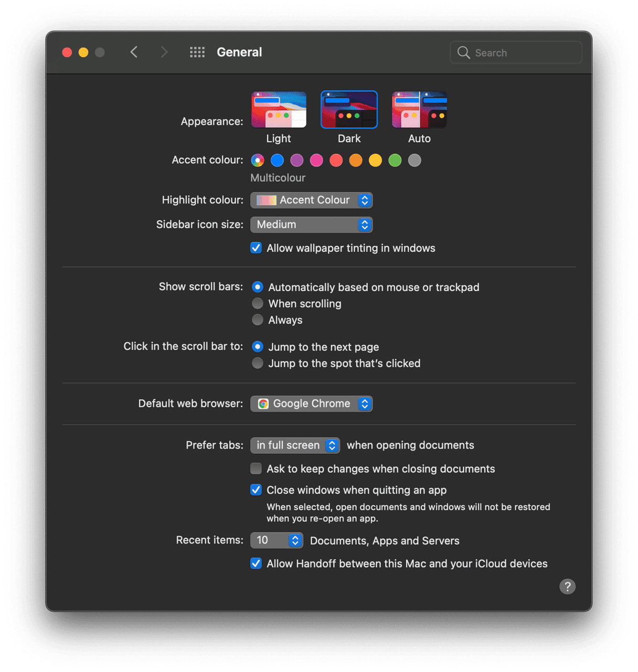Click the forward navigation arrow
Image resolution: width=638 pixels, height=672 pixels.
(164, 52)
